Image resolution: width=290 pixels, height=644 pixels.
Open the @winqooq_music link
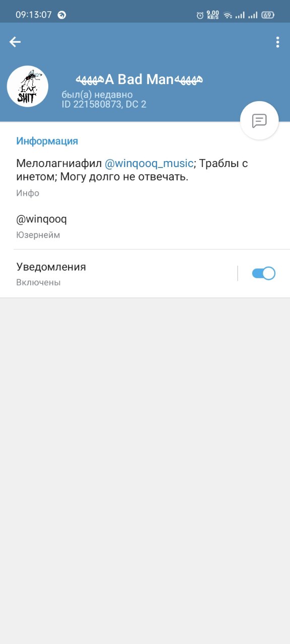tap(149, 164)
